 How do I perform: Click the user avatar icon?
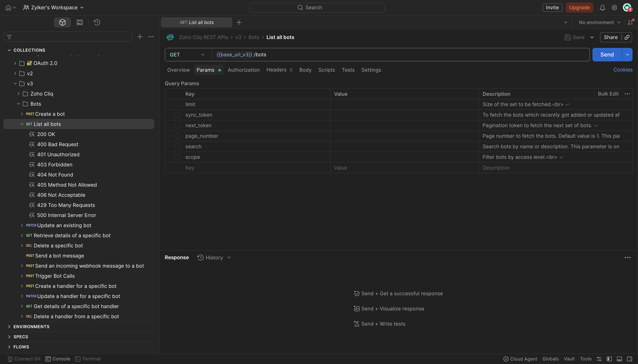point(627,8)
